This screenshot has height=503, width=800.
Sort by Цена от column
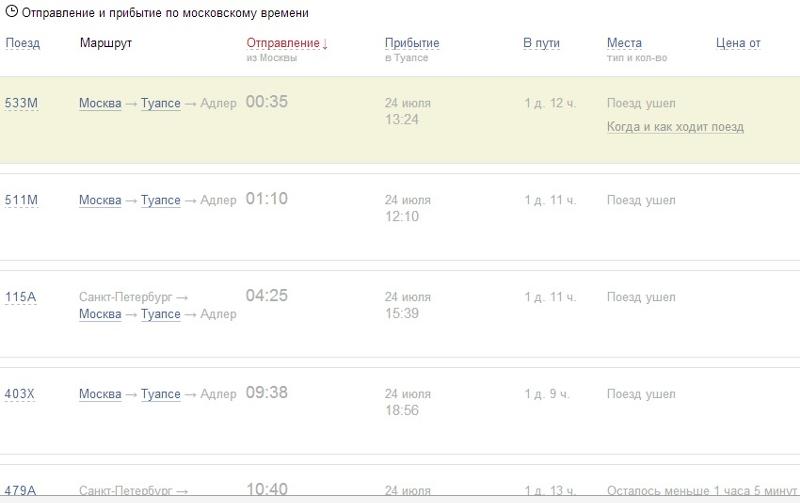(738, 43)
